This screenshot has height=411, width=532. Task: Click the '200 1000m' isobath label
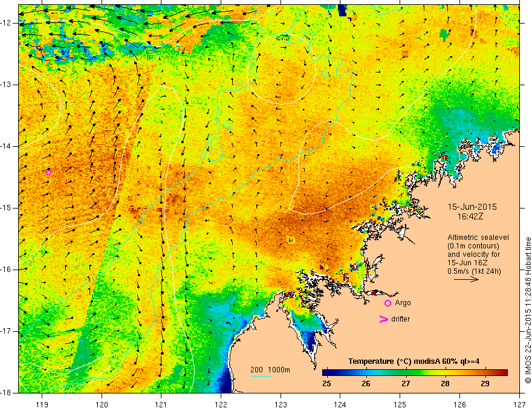pos(270,370)
